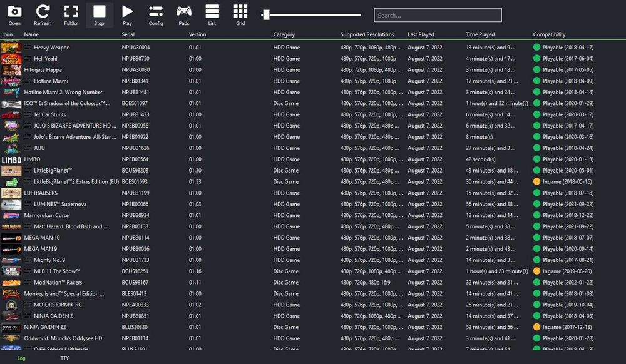Click orange Ingame dot for NINJA GAIDEN Σ2
The width and height of the screenshot is (626, 364).
coord(536,327)
